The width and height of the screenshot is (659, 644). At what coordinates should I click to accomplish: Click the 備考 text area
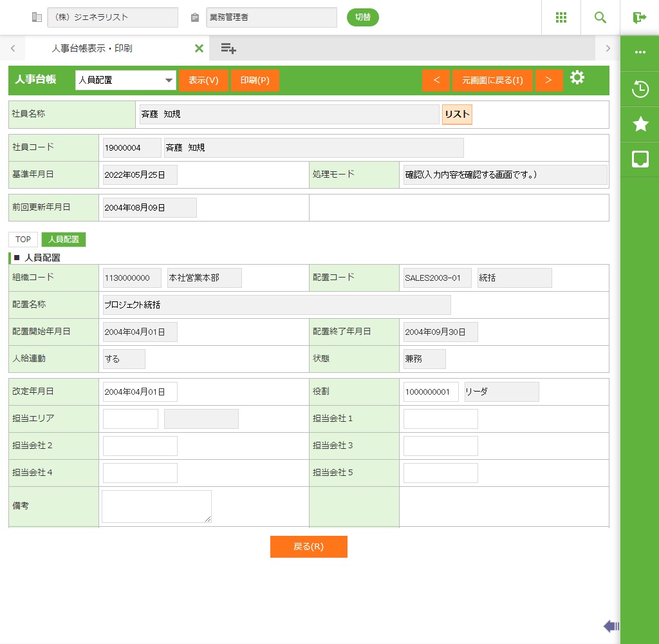click(x=156, y=506)
